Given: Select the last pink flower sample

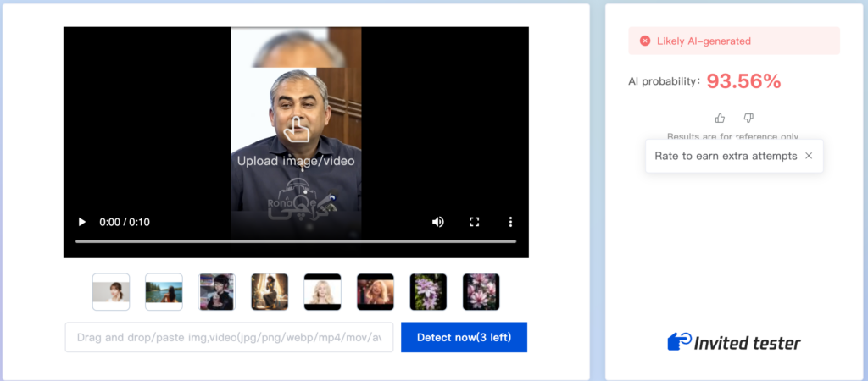Looking at the screenshot, I should [481, 291].
